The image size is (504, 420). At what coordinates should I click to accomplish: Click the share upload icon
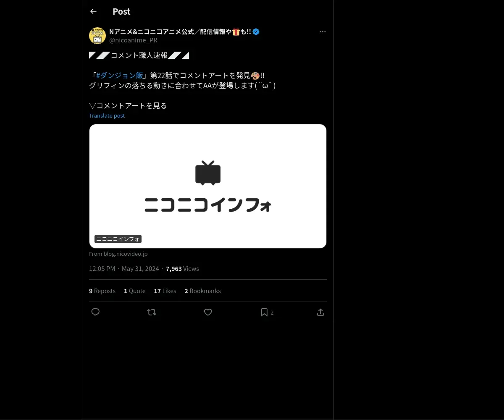point(320,312)
